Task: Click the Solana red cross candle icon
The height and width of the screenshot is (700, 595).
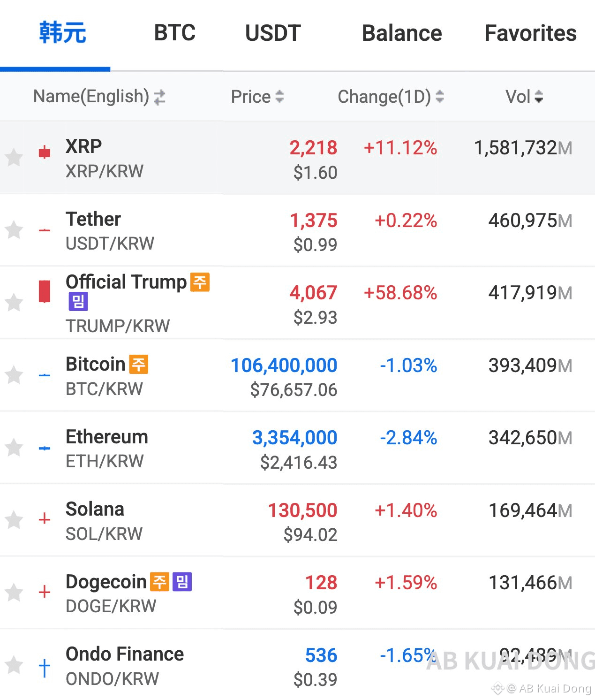Action: click(45, 519)
